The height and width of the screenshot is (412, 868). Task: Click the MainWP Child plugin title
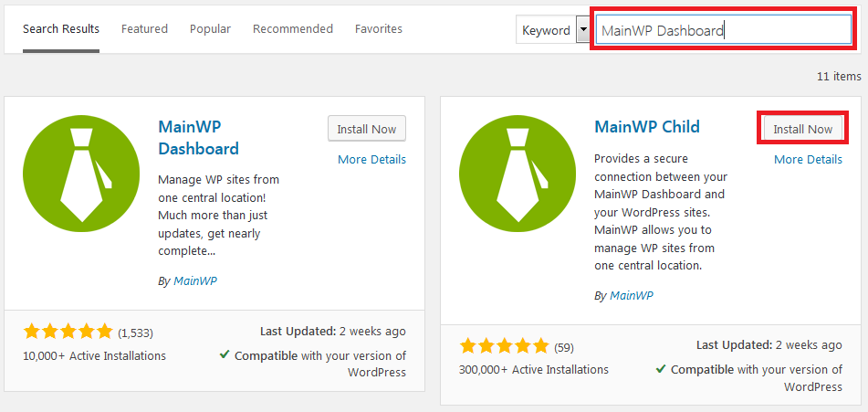click(646, 126)
